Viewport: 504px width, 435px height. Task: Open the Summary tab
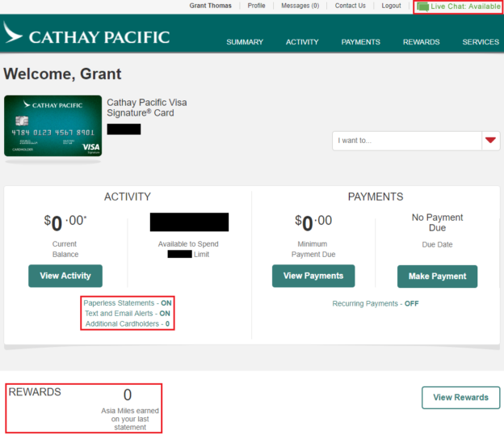coord(245,42)
